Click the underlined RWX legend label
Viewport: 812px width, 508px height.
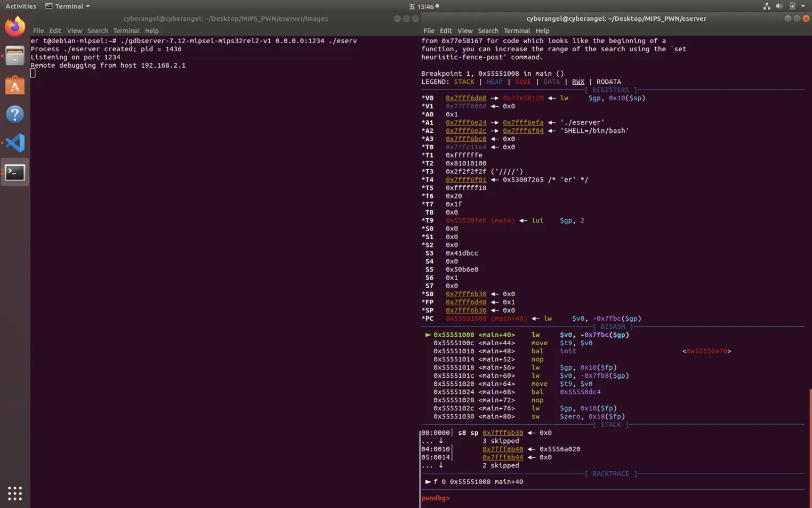click(578, 82)
